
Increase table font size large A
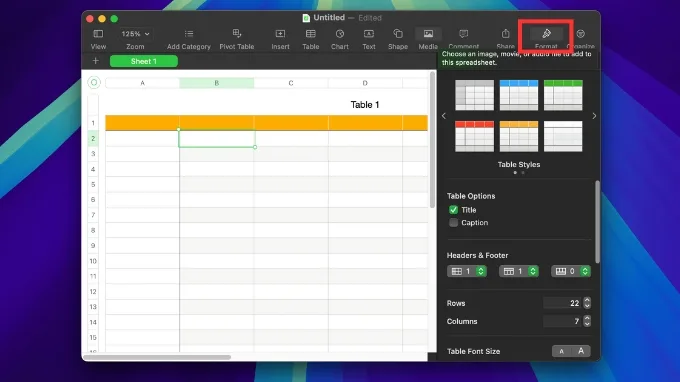tap(581, 351)
